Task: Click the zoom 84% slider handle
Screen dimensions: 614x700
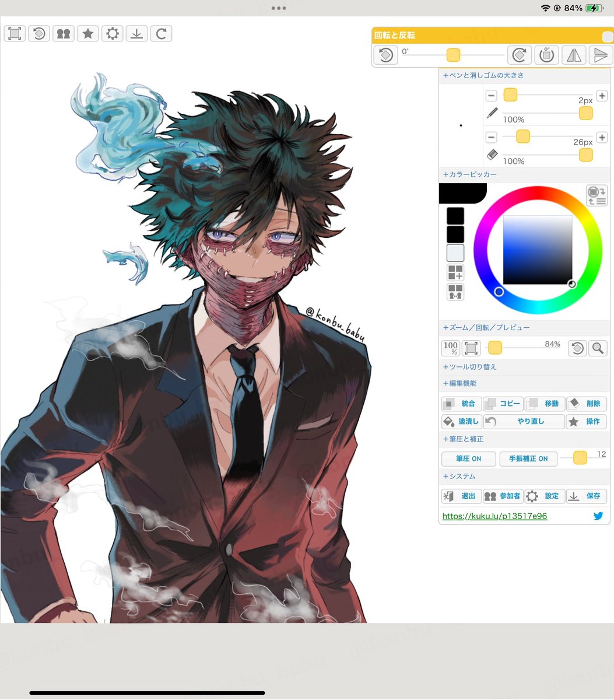Action: coord(494,348)
